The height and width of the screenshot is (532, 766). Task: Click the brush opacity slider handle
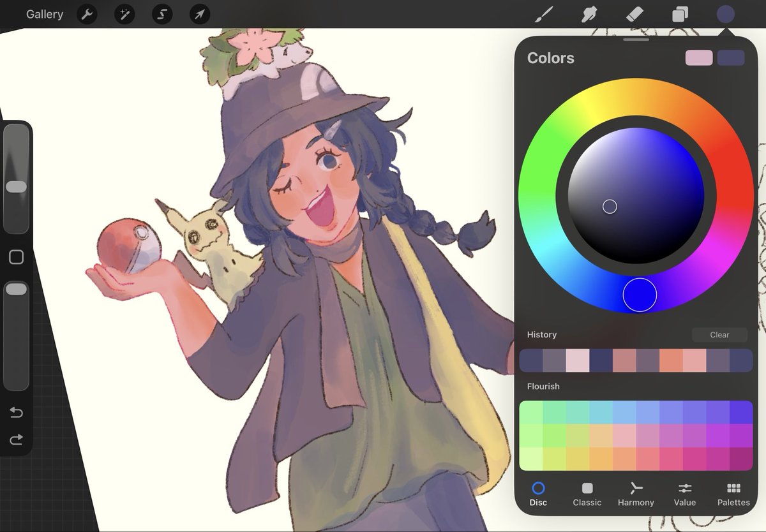pos(16,290)
